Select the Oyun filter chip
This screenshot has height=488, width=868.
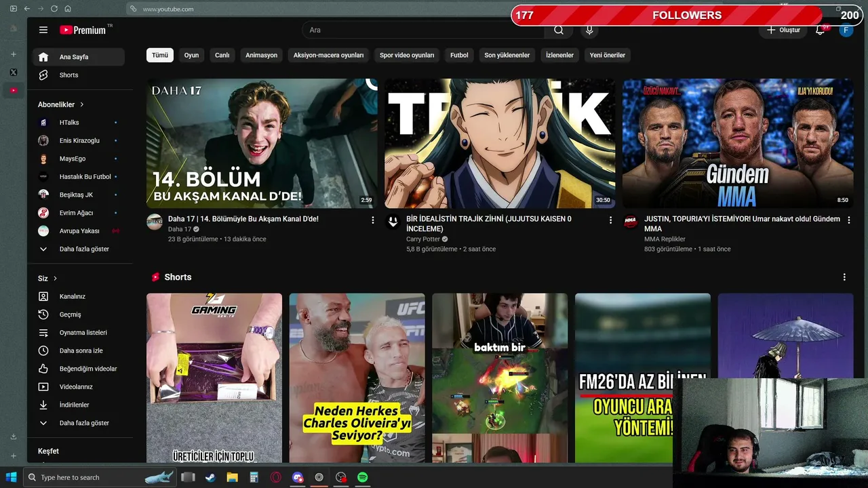[x=192, y=55]
